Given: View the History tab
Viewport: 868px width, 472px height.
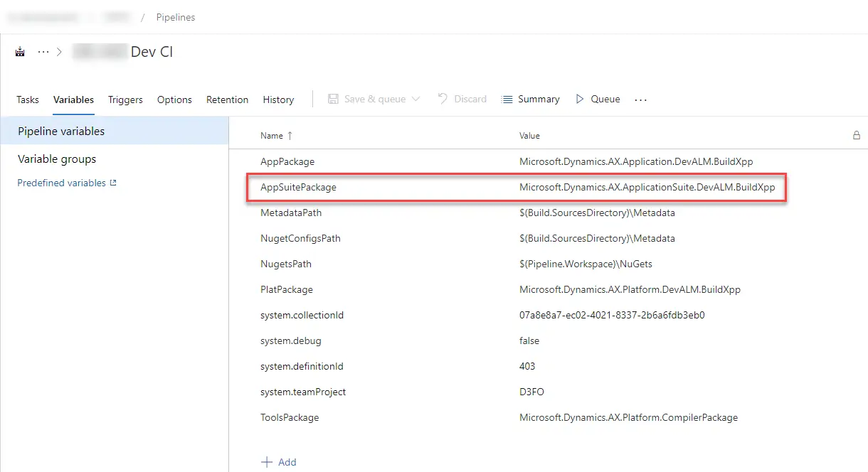Looking at the screenshot, I should 278,100.
